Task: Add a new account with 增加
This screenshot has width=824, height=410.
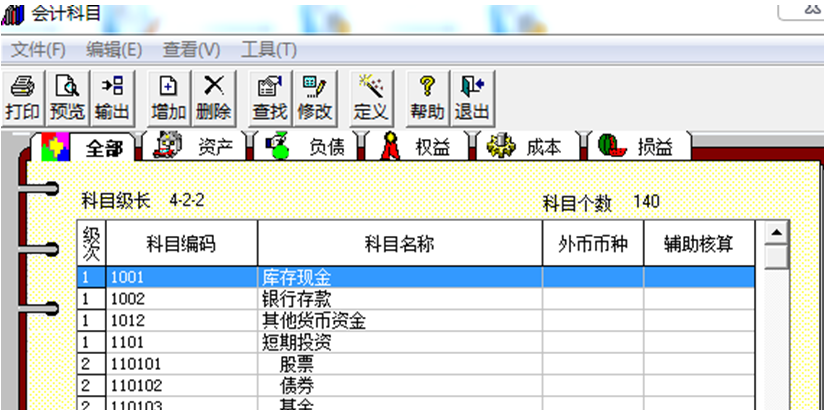Action: click(x=169, y=98)
